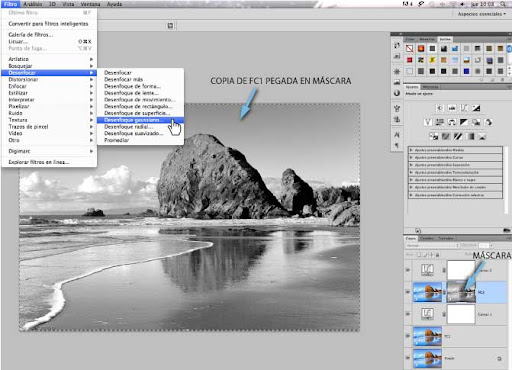Open the Distorsionar filter submenu
Viewport: 512px width, 370px height.
49,79
